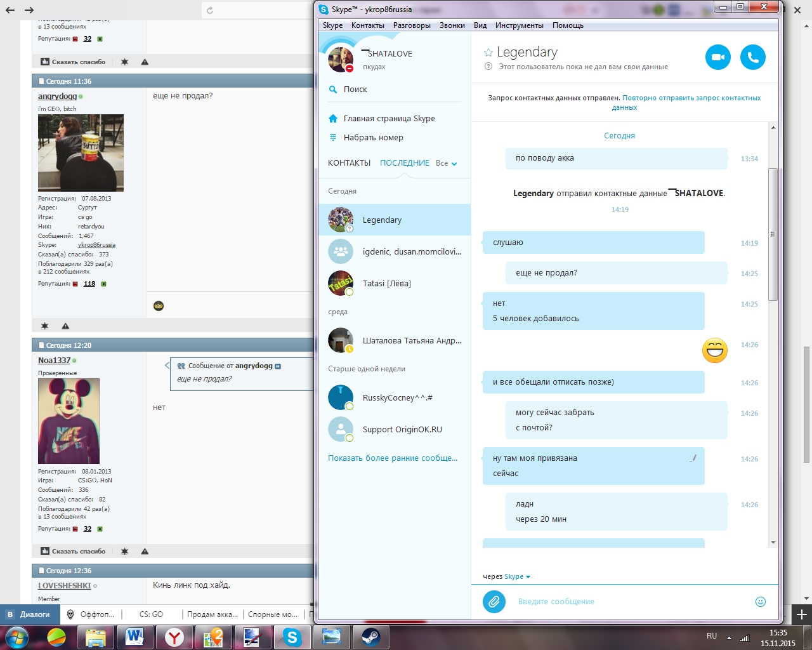Open angrydogg's forum profile link
Image resolution: width=812 pixels, height=650 pixels.
pyautogui.click(x=57, y=96)
